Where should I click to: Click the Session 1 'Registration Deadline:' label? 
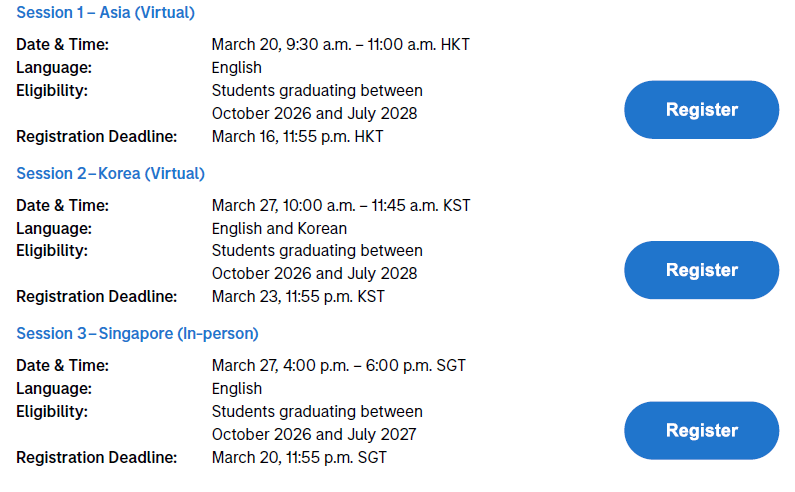pyautogui.click(x=97, y=136)
